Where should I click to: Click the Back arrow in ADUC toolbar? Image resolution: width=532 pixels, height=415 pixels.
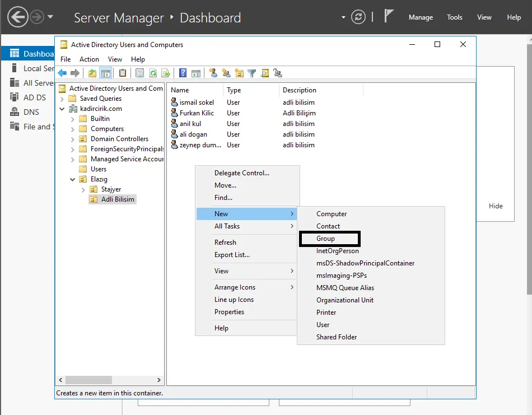(x=62, y=73)
